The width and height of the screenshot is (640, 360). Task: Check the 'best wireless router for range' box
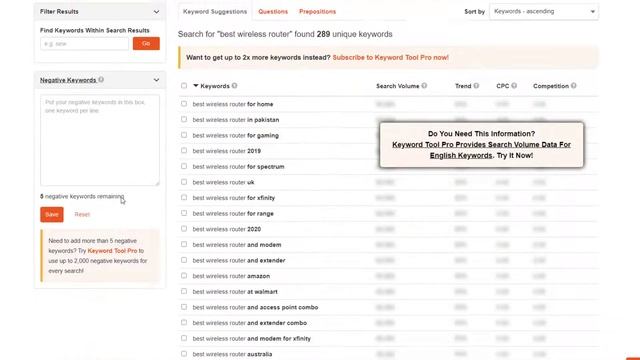click(x=184, y=213)
